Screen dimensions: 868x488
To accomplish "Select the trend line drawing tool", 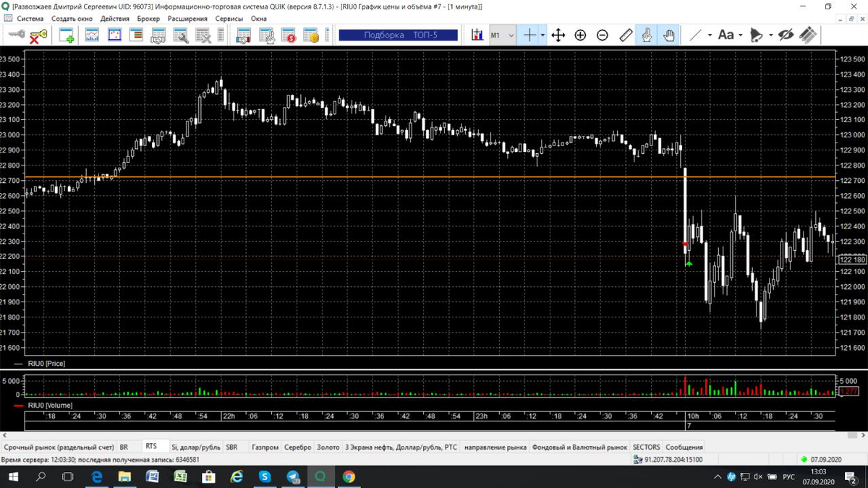I will [695, 35].
